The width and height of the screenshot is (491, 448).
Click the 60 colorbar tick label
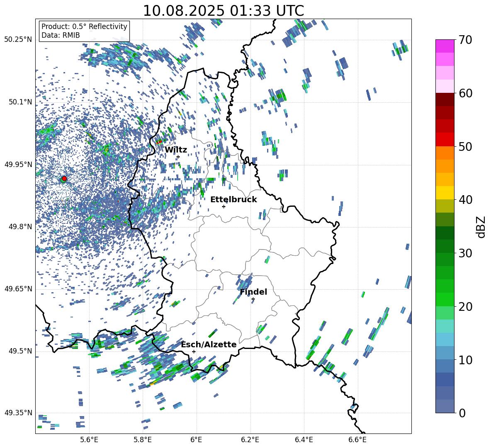(x=465, y=93)
